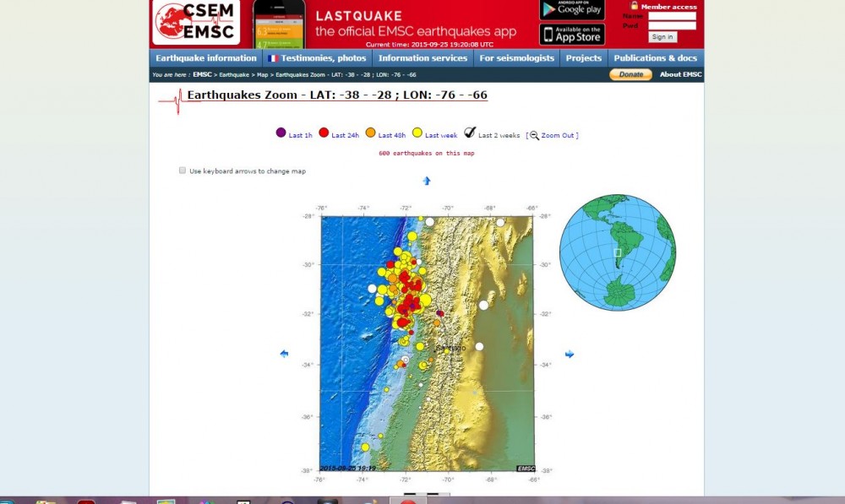Expand the Earthquake information menu

coord(206,58)
